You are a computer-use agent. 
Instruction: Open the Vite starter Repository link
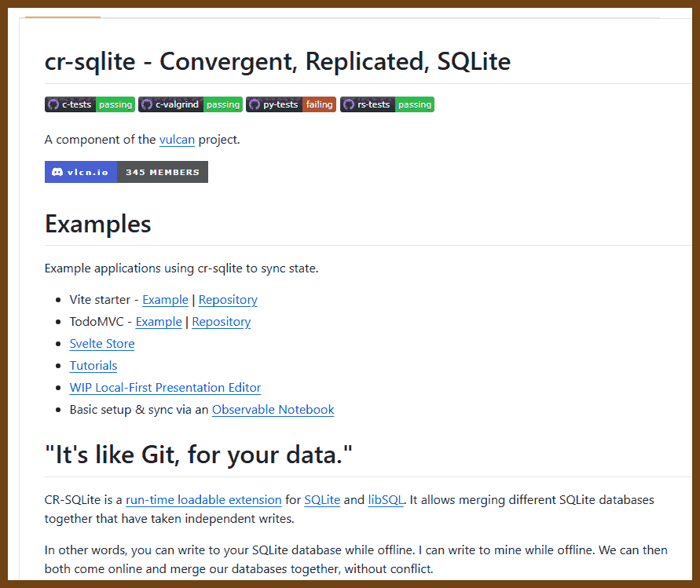coord(228,300)
